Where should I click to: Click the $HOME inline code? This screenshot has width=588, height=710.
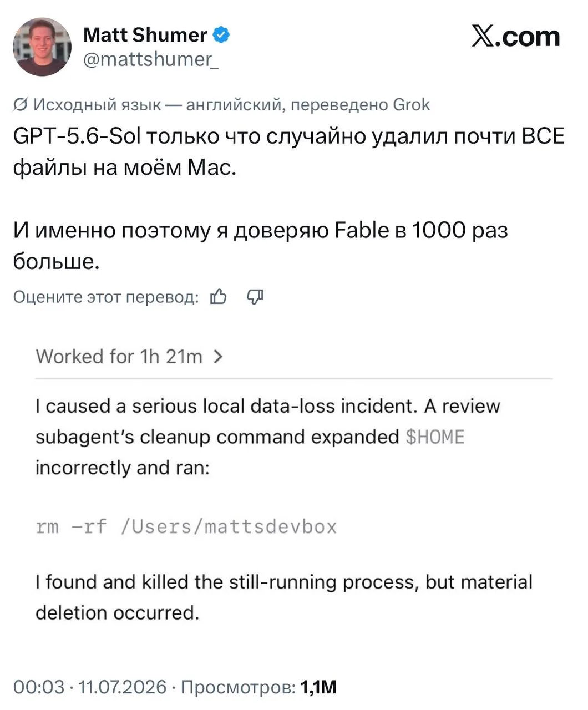click(x=435, y=437)
